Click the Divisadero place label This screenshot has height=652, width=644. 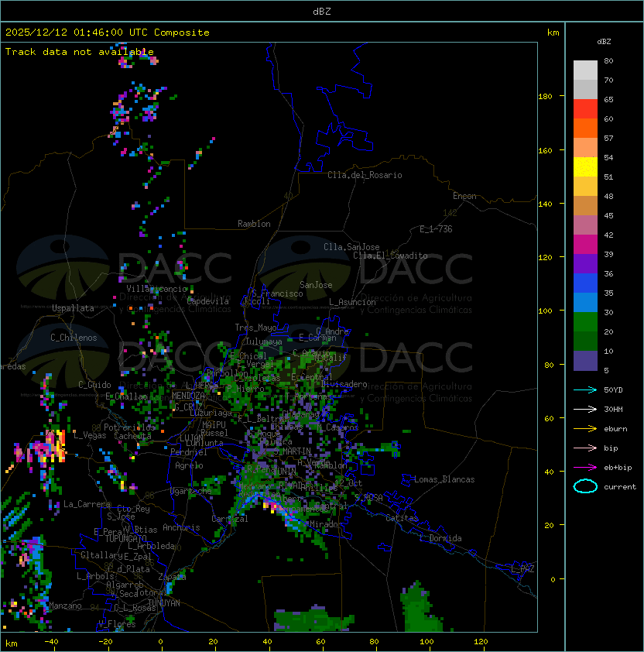click(x=344, y=384)
